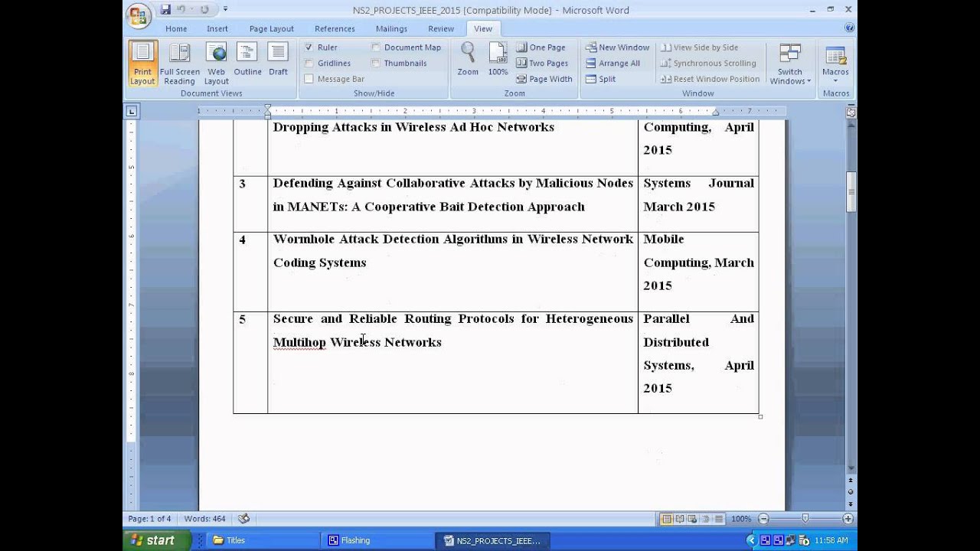Uncheck the Ruler checkbox

point(309,47)
